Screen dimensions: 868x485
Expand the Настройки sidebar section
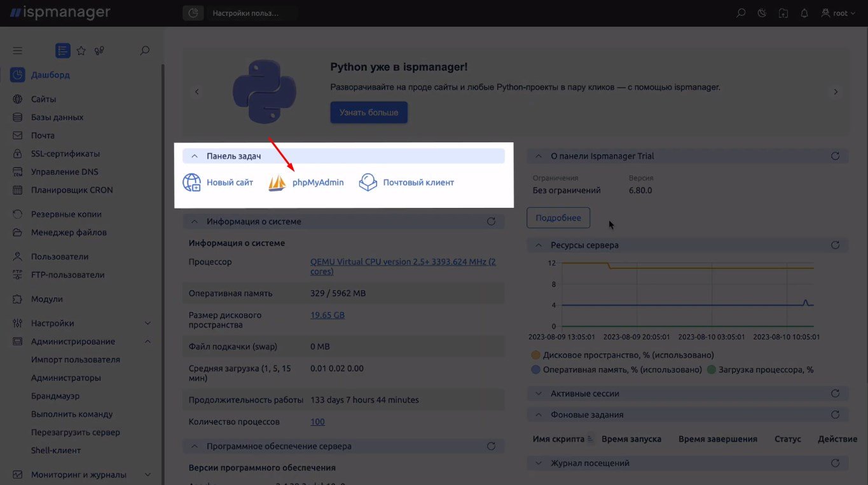click(x=148, y=324)
